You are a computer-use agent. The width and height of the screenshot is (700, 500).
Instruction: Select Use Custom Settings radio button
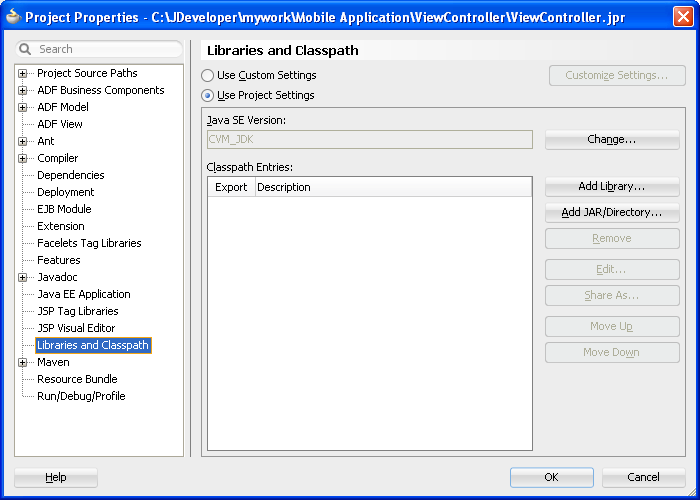click(x=207, y=75)
